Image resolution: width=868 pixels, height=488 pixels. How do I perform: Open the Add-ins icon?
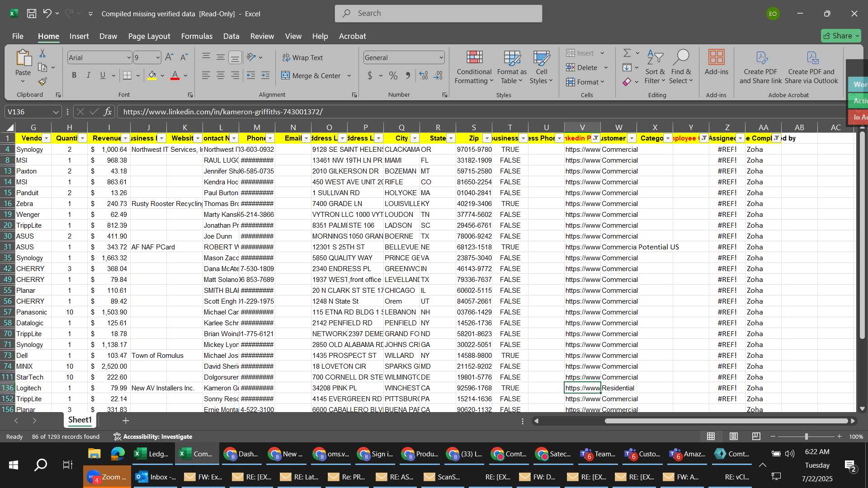tap(717, 62)
